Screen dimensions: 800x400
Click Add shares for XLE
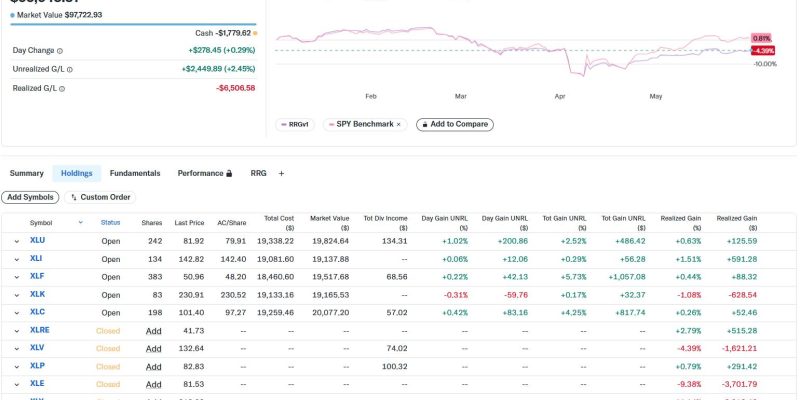(x=154, y=385)
